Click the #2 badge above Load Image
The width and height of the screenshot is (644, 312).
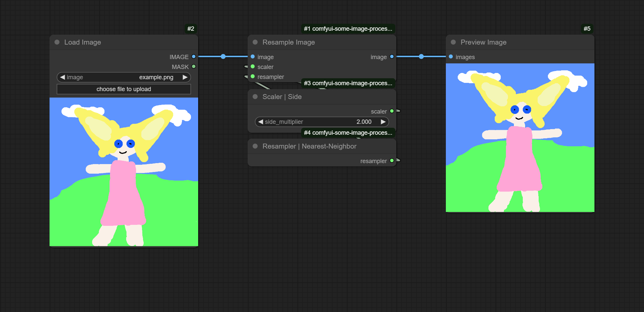[x=191, y=29]
